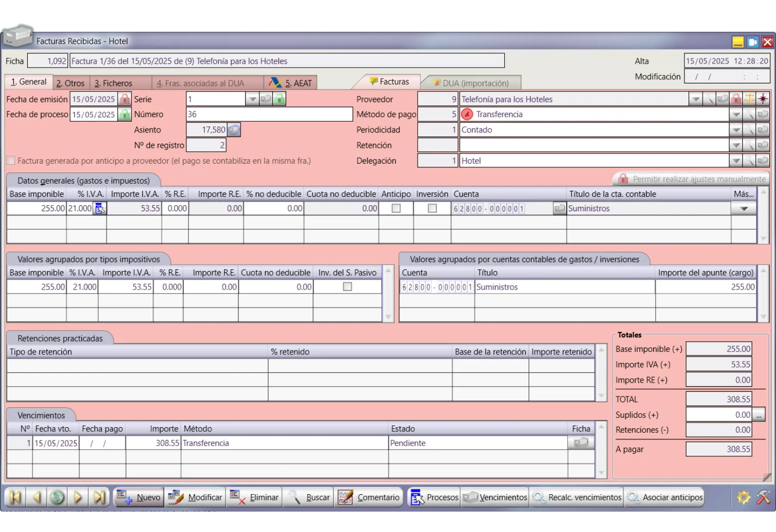Open the 5. AEAT tab
This screenshot has height=532, width=776.
(x=291, y=83)
